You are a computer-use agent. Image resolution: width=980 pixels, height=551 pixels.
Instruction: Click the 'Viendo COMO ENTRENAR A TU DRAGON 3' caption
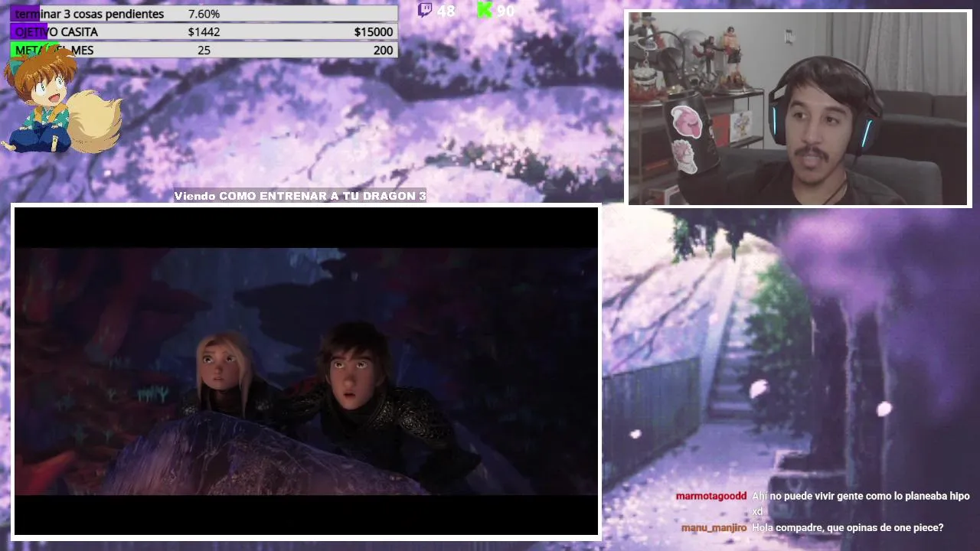(300, 196)
